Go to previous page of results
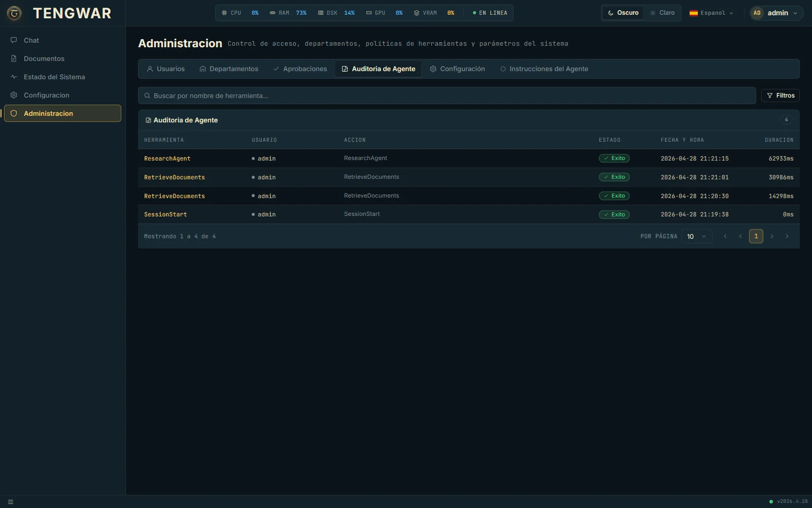Viewport: 812px width, 508px height. 740,236
